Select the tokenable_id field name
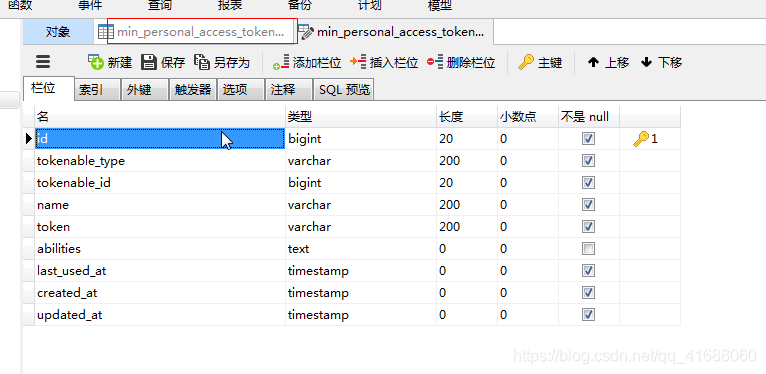 point(160,183)
